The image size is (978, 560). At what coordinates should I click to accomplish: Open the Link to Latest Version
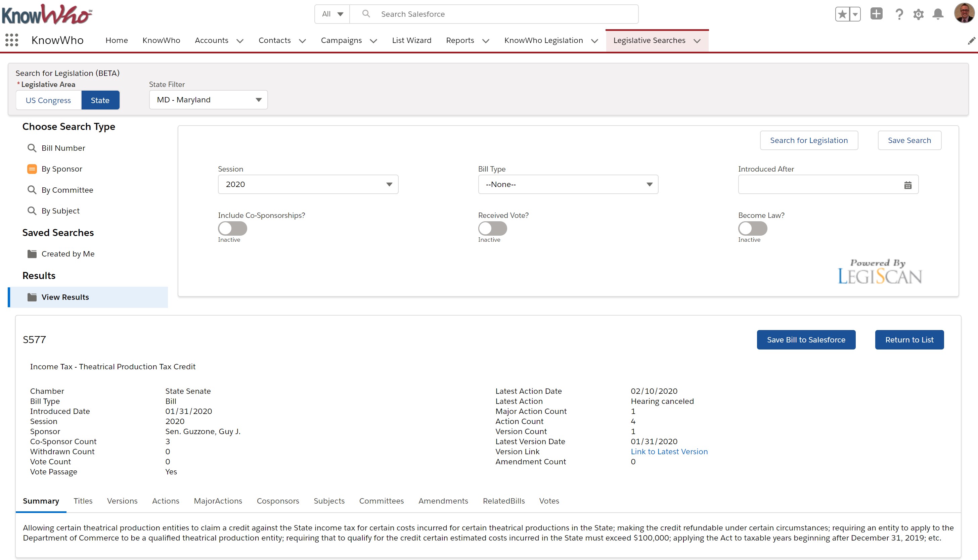[x=669, y=452]
